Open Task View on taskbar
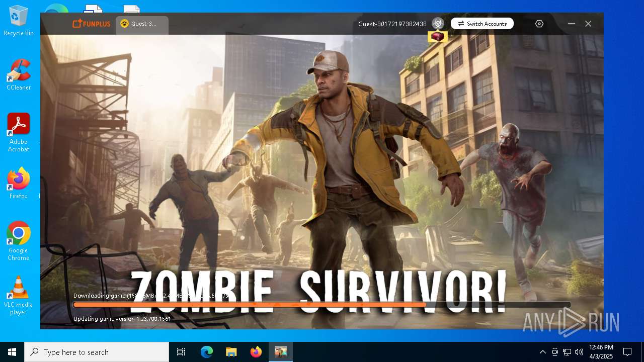Viewport: 644px width, 362px height. point(181,352)
